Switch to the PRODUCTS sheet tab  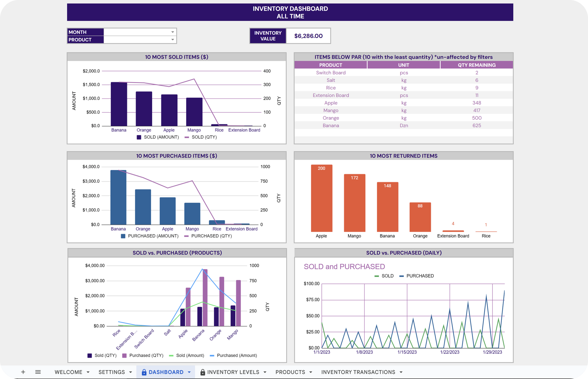290,372
